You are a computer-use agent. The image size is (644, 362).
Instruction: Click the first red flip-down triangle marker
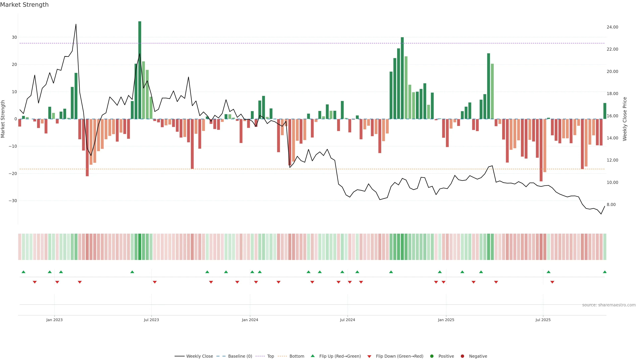pyautogui.click(x=35, y=282)
